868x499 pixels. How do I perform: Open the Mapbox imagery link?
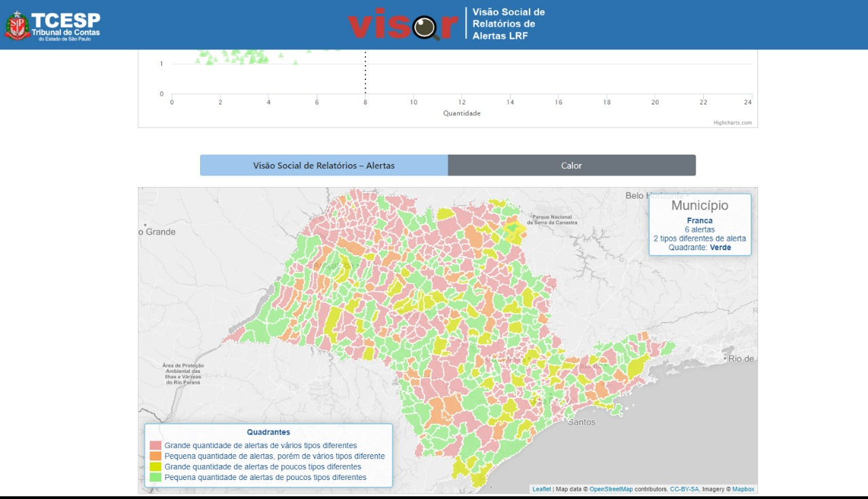coord(743,489)
